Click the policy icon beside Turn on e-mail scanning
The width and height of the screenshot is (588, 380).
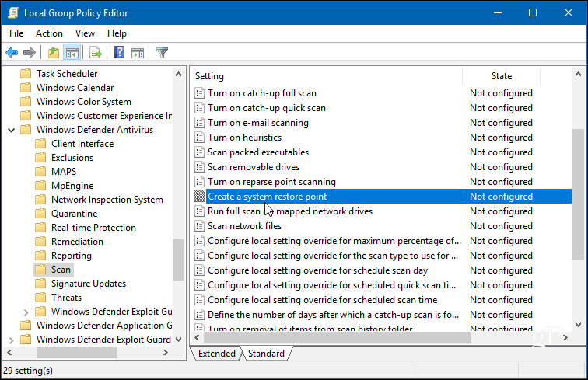[x=199, y=123]
